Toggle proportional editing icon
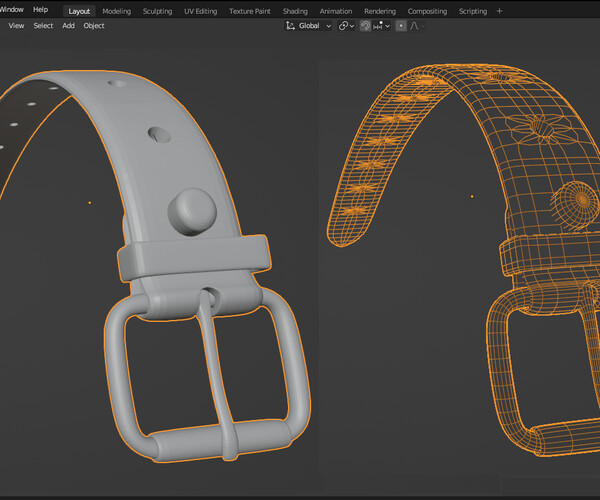Image resolution: width=600 pixels, height=500 pixels. 401,26
